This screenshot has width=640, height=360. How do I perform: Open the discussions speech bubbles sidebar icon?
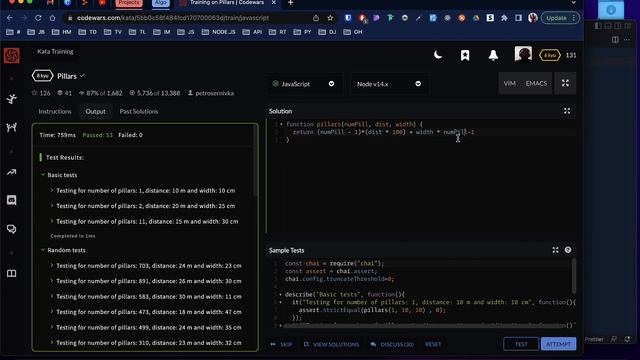pyautogui.click(x=11, y=229)
